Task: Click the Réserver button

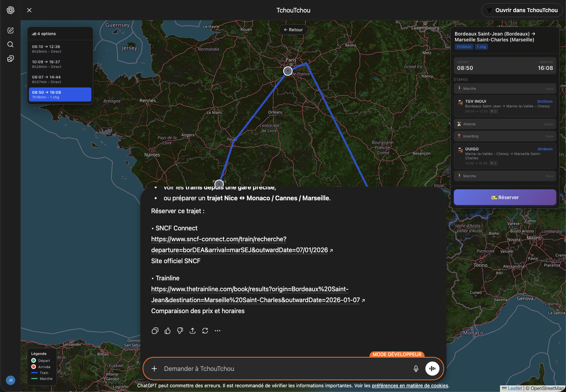Action: click(505, 198)
